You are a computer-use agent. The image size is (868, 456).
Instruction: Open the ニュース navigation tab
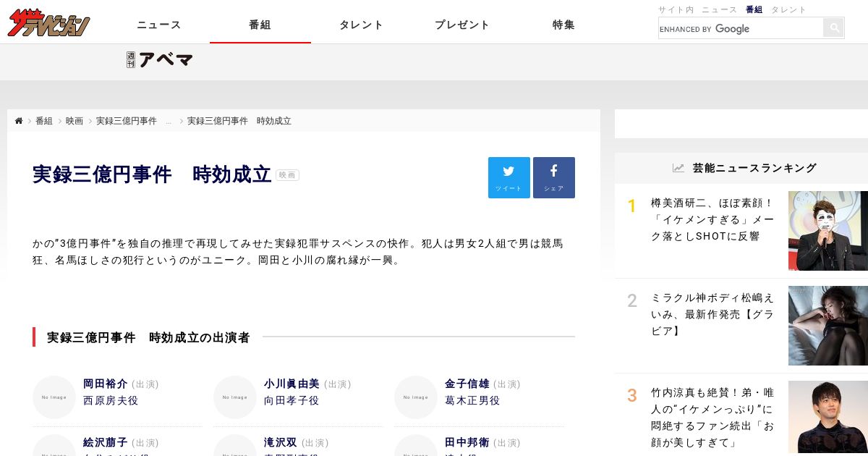pos(159,25)
